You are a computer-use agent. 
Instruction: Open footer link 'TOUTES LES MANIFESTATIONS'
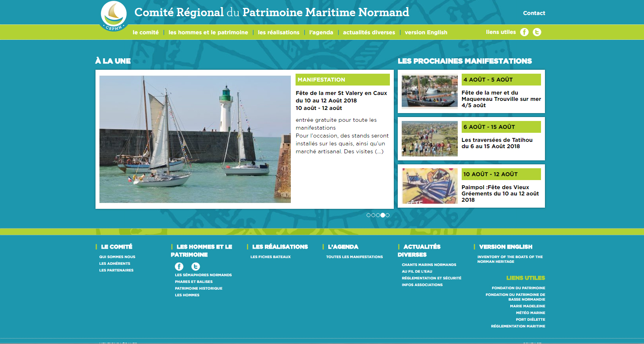[354, 257]
